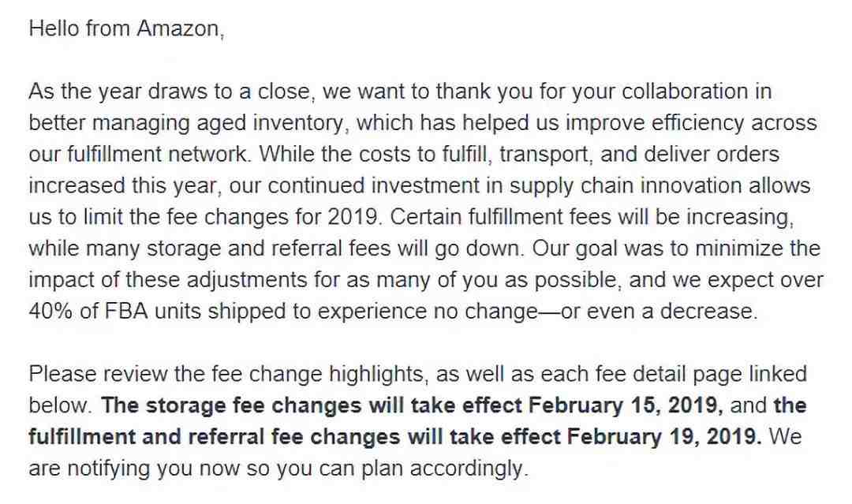Click the bold date 'February 19, 2019'
852x504 pixels.
664,437
